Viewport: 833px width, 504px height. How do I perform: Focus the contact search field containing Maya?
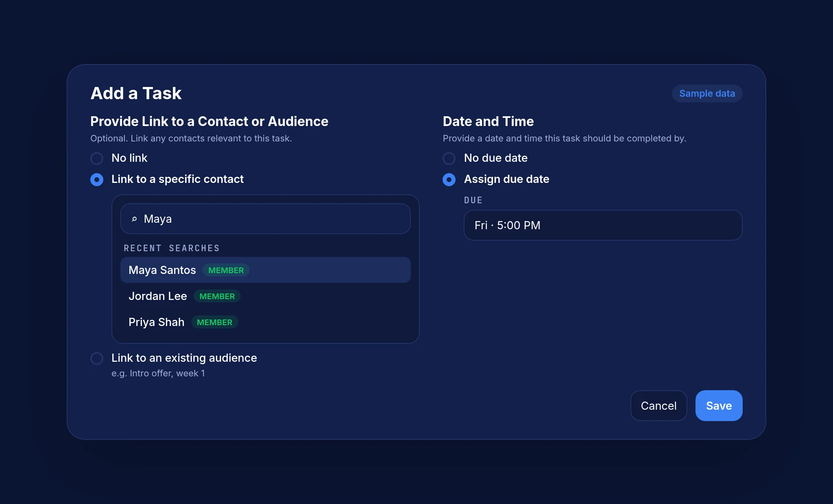tap(265, 219)
